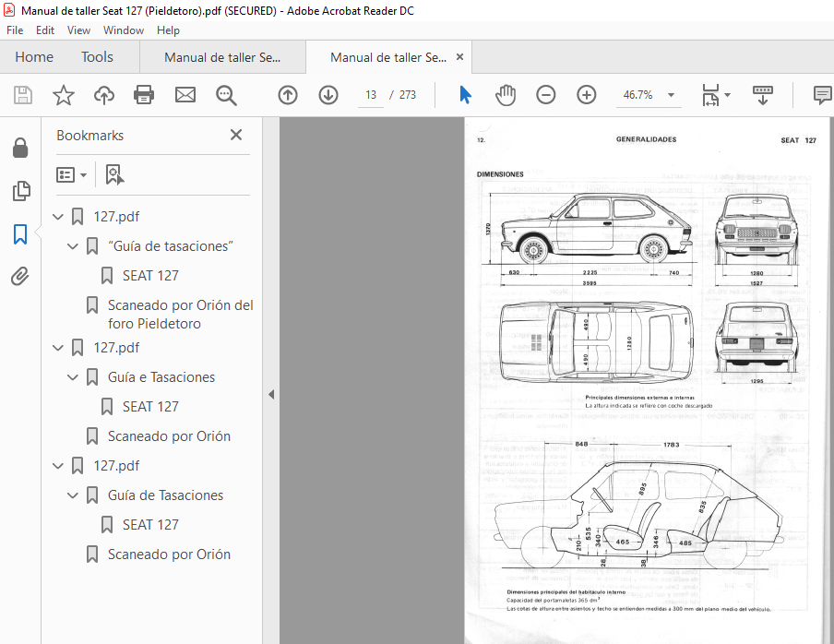Go to next page with down arrow
Image resolution: width=834 pixels, height=644 pixels.
[x=328, y=95]
